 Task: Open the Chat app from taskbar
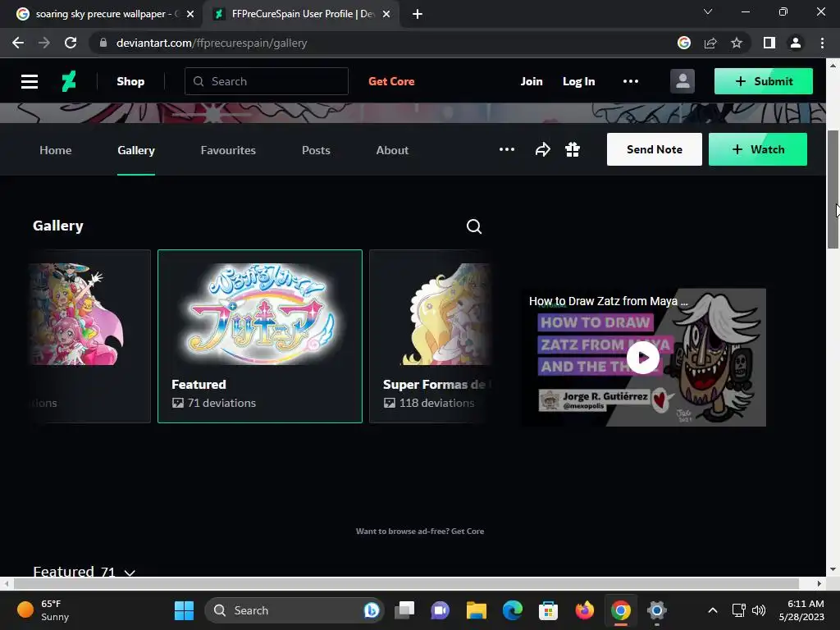(x=440, y=610)
